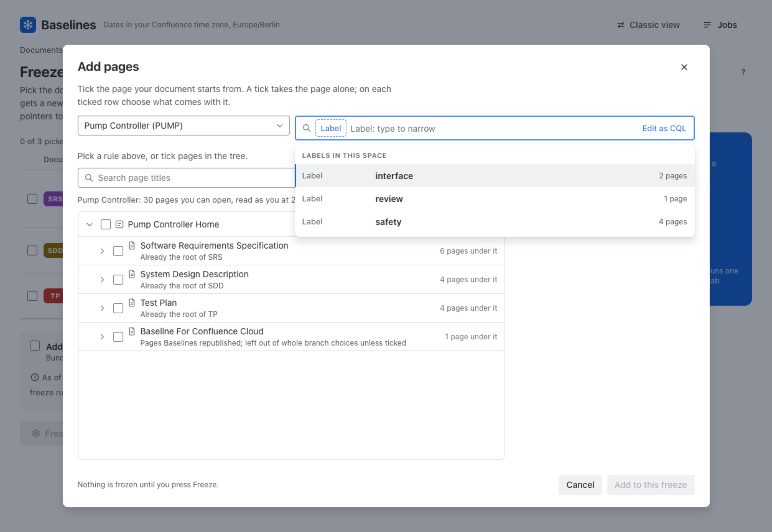
Task: Click 'Nothing is frozen until you press Freeze.'
Action: click(x=148, y=485)
